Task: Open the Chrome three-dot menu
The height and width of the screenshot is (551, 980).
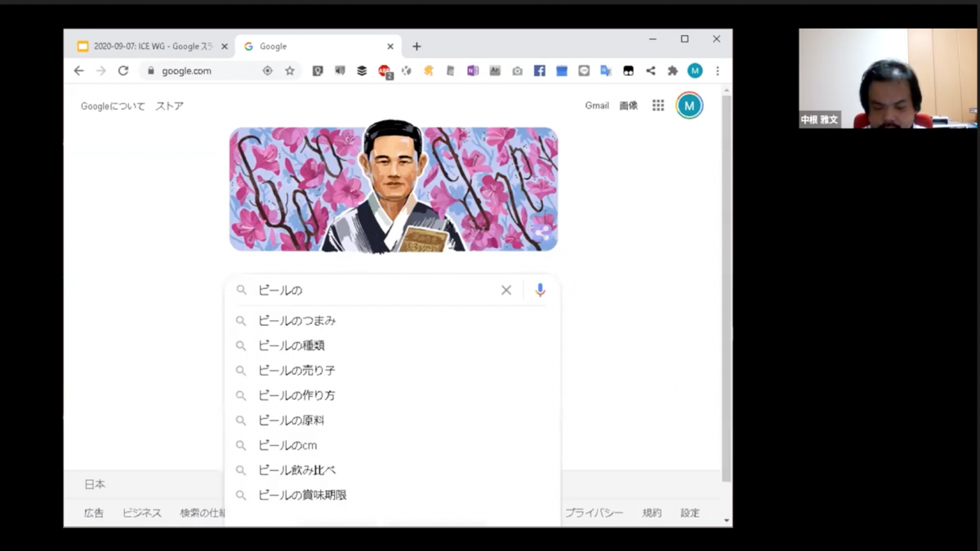Action: tap(717, 71)
